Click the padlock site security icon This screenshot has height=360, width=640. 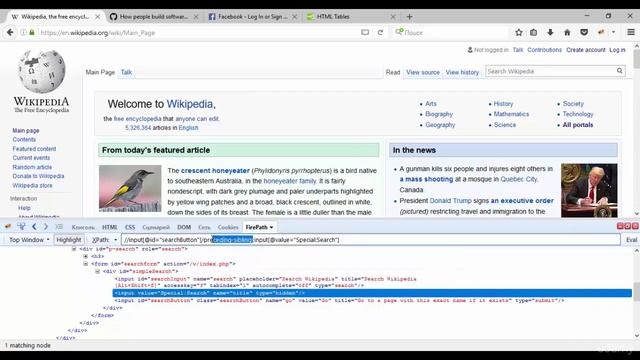32,32
